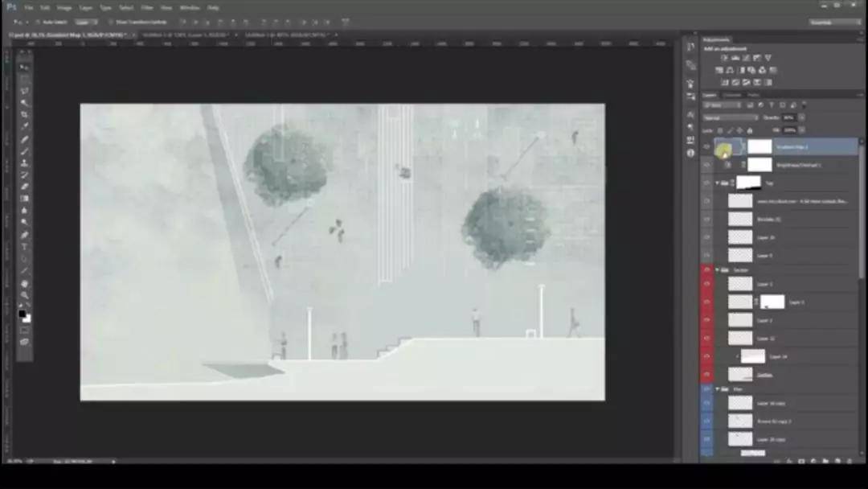Add a Curves adjustment from Adjustments panel

(x=746, y=58)
